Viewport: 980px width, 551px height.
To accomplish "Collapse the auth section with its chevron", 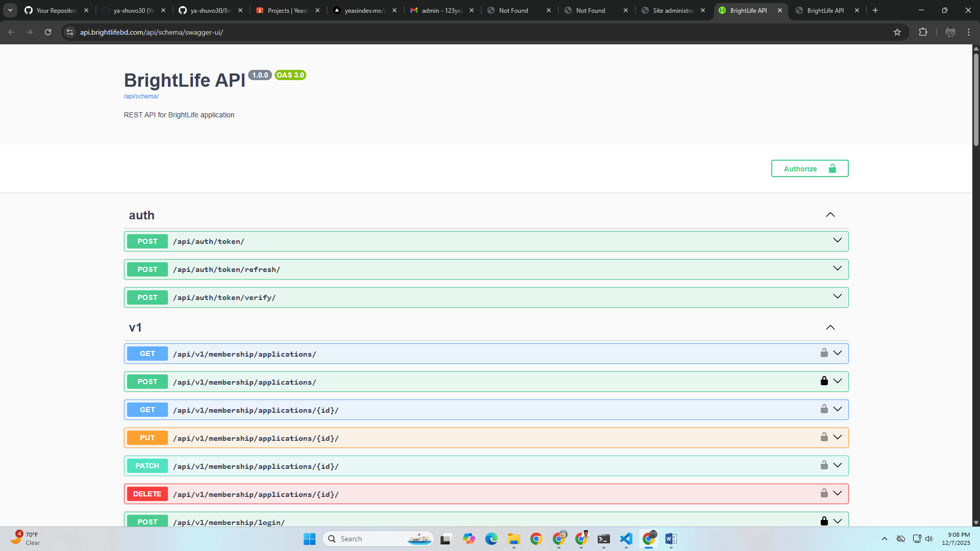I will (x=830, y=215).
